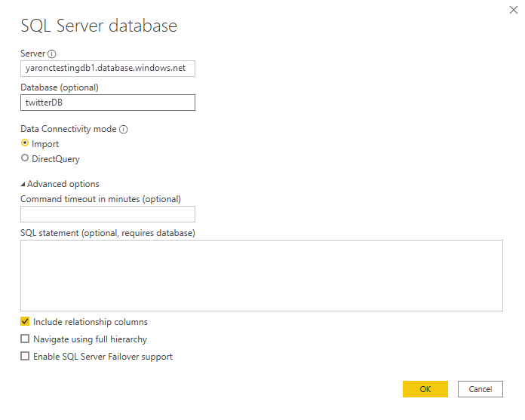Image resolution: width=525 pixels, height=420 pixels.
Task: Click the Data Connectivity mode info icon
Action: tap(124, 129)
